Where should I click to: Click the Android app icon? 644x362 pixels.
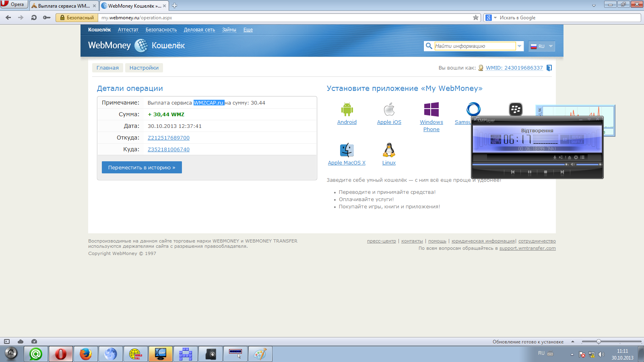[347, 109]
